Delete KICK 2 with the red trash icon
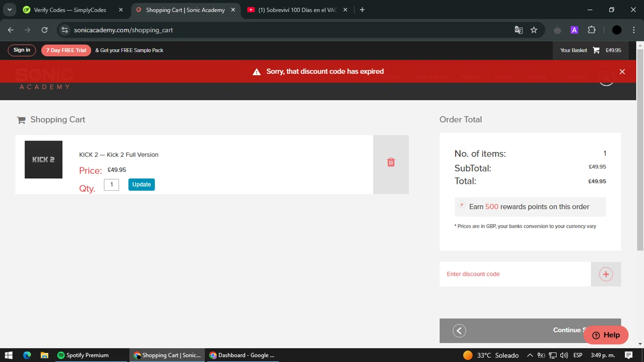644x362 pixels. point(391,162)
